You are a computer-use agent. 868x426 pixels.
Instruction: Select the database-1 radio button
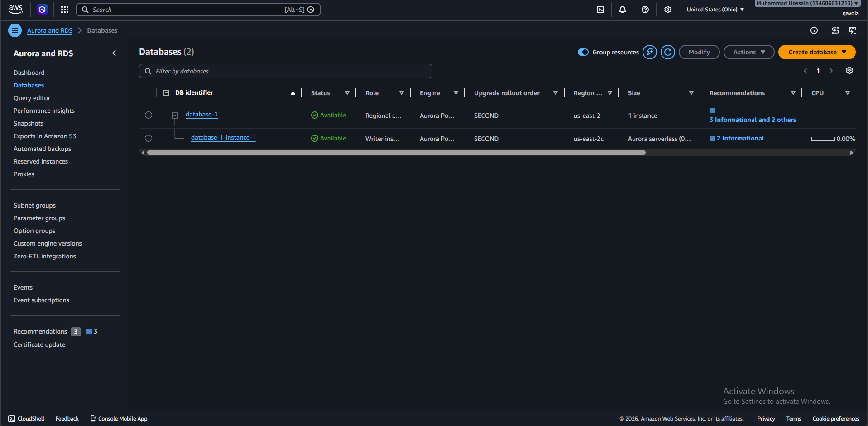coord(149,115)
